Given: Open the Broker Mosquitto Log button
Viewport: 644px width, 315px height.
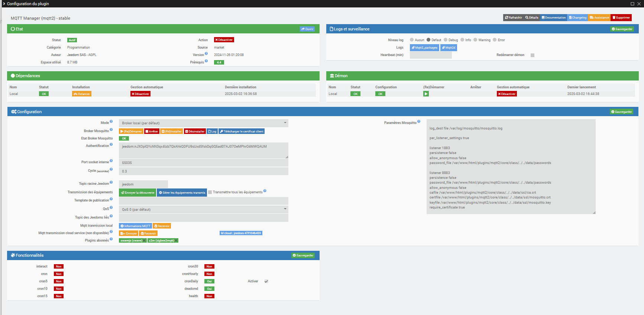Looking at the screenshot, I should point(212,131).
